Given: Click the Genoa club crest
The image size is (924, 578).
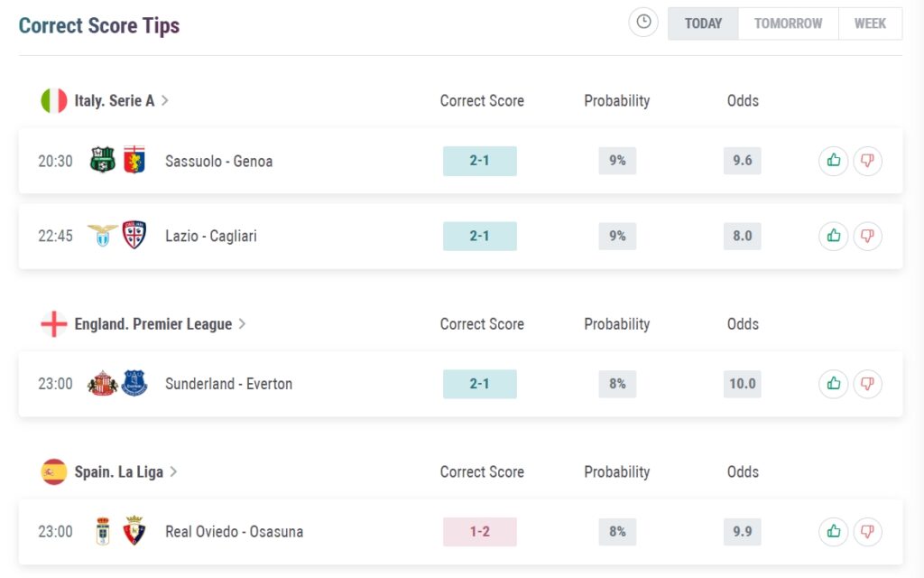Looking at the screenshot, I should pyautogui.click(x=134, y=161).
